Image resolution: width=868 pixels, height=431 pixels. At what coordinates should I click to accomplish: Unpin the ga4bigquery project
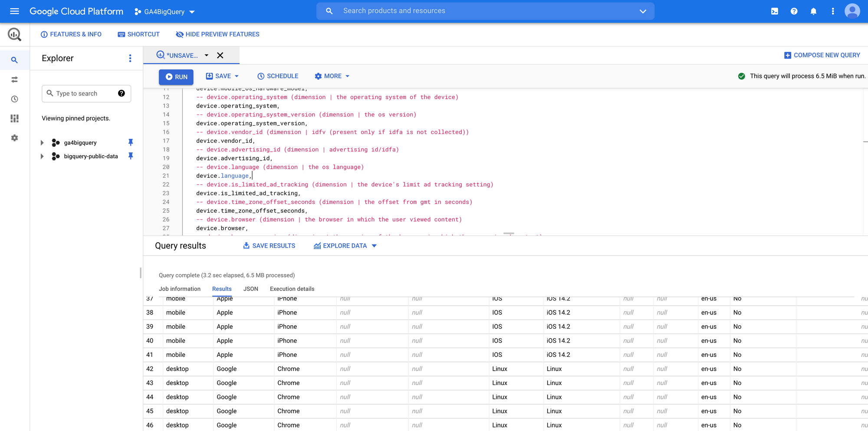coord(131,142)
